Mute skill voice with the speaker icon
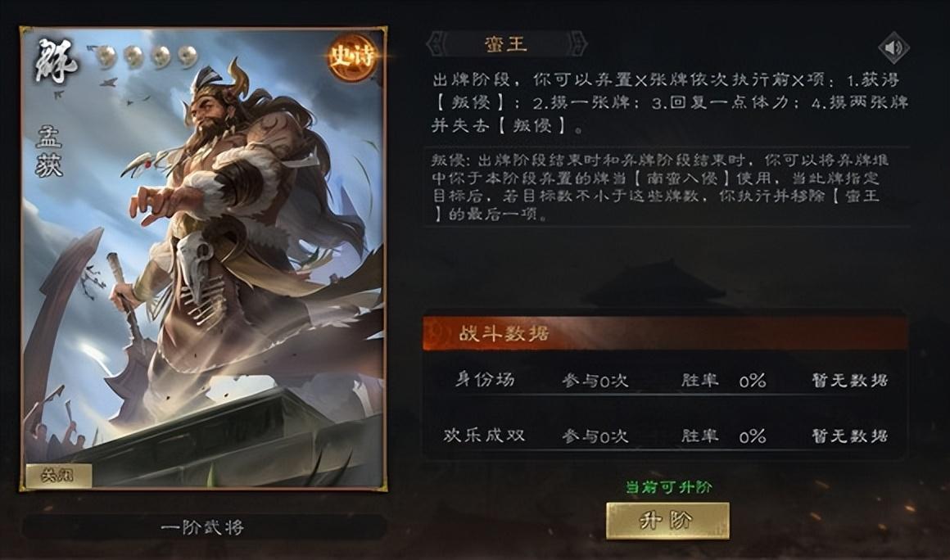 click(893, 47)
